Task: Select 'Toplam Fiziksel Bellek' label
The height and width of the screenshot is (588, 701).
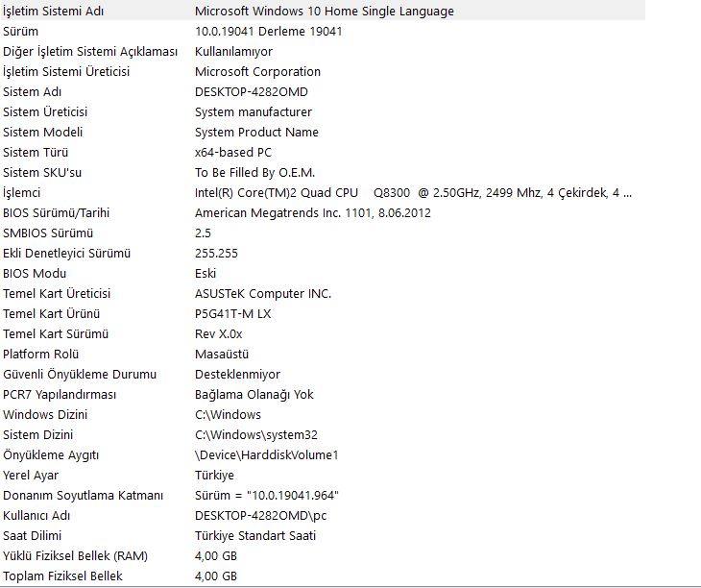Action: [x=62, y=576]
